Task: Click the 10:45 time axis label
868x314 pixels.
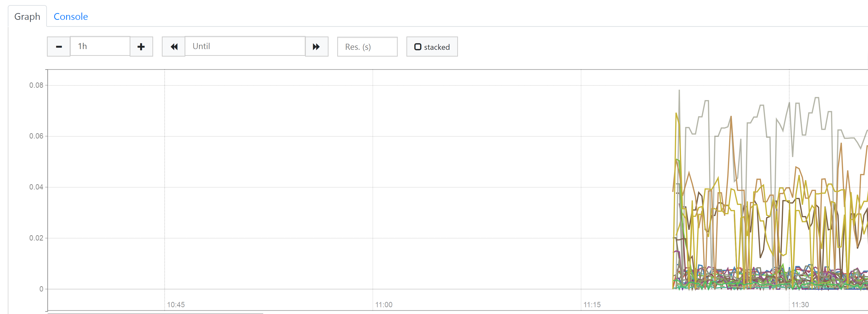Action: 176,305
